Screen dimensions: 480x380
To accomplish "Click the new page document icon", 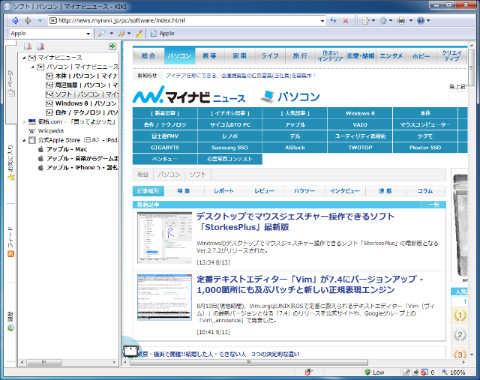I will pyautogui.click(x=366, y=21).
